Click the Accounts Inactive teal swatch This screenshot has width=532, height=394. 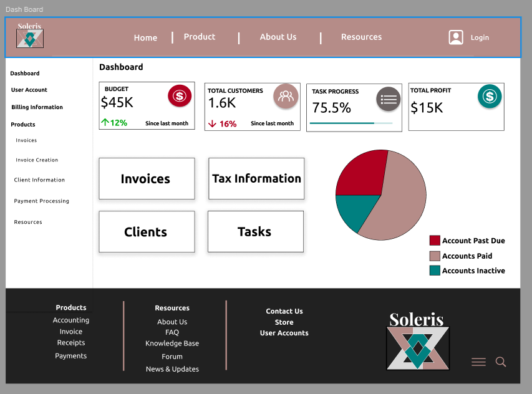(x=435, y=271)
